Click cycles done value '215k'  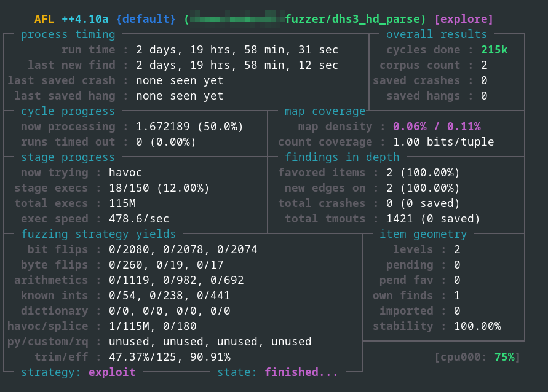pyautogui.click(x=494, y=50)
